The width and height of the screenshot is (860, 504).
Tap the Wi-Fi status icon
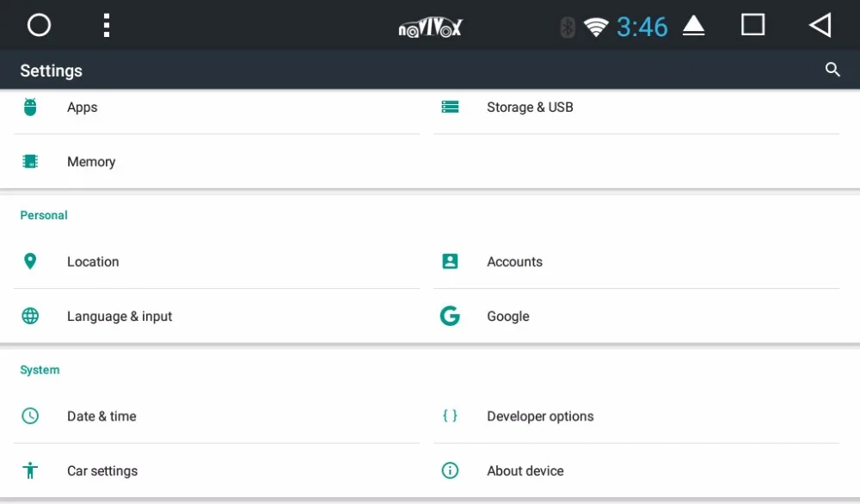pyautogui.click(x=595, y=27)
